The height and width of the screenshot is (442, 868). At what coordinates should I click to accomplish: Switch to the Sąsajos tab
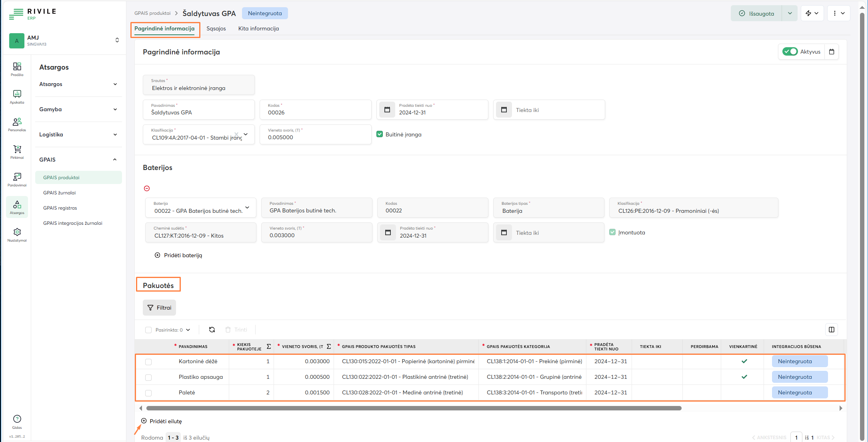pyautogui.click(x=216, y=28)
